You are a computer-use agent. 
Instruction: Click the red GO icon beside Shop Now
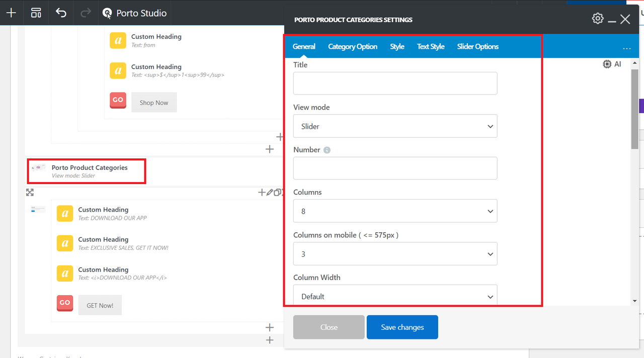[118, 100]
